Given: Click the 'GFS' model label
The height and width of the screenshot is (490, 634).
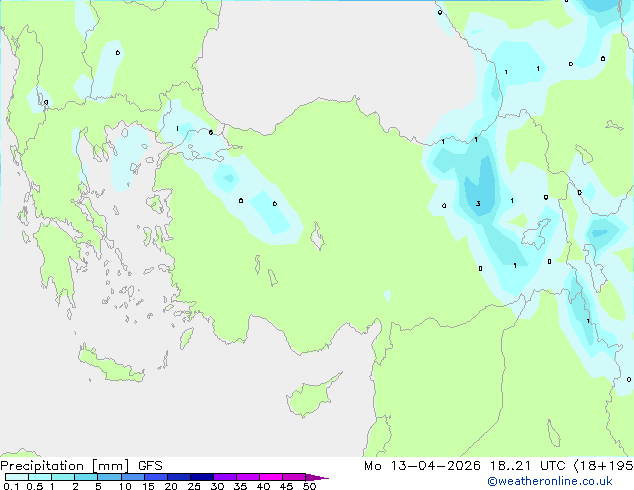Looking at the screenshot, I should click(x=150, y=466).
